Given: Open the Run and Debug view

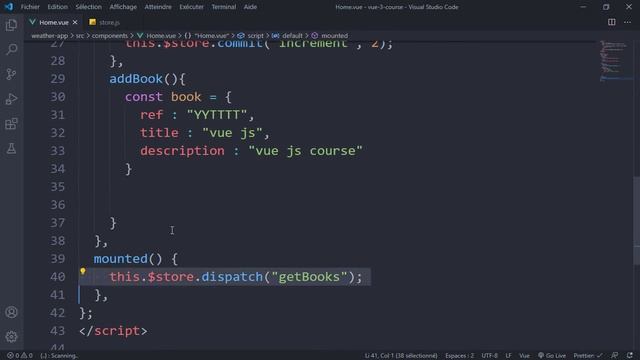Looking at the screenshot, I should coord(11,99).
